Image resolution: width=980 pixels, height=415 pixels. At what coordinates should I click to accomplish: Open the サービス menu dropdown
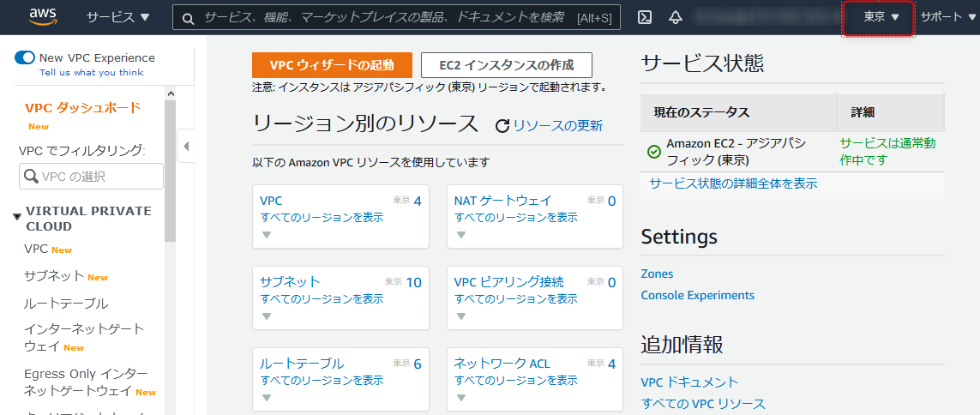(x=118, y=17)
